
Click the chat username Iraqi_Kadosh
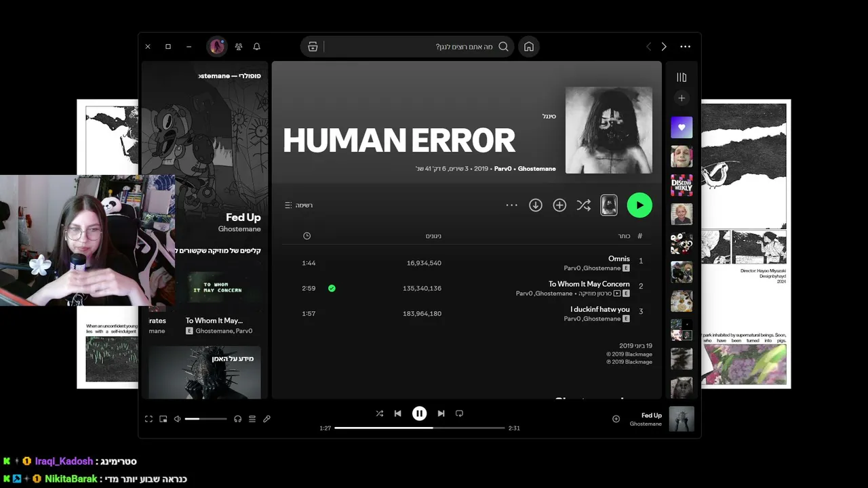pyautogui.click(x=64, y=462)
